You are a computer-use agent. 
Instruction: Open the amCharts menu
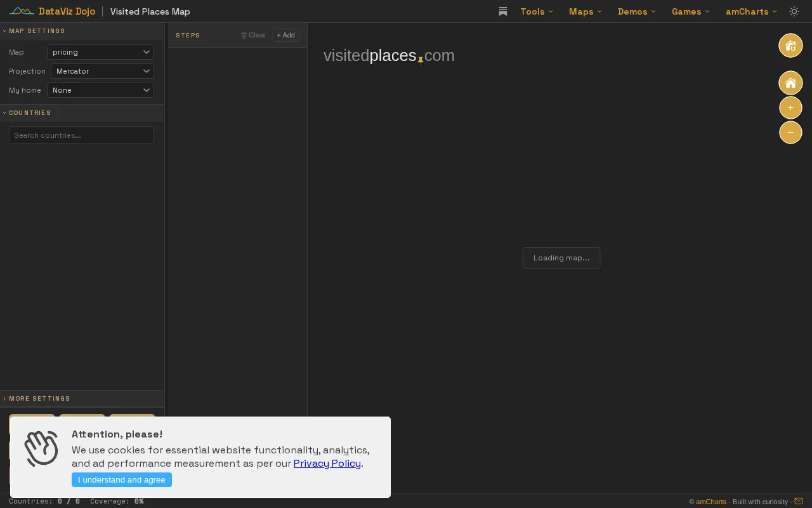pos(751,11)
